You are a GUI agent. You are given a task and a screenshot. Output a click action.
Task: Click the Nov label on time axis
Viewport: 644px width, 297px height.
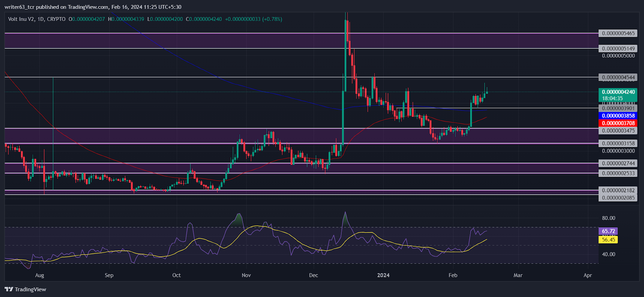pyautogui.click(x=246, y=276)
